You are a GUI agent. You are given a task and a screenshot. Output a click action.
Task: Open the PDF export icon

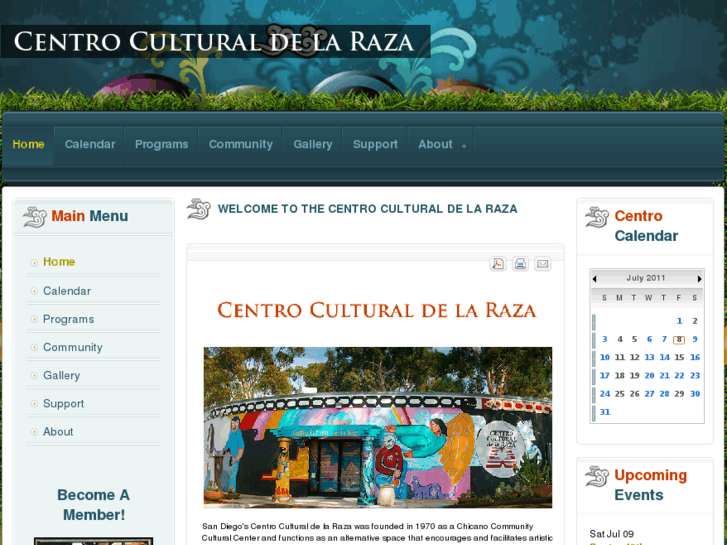click(497, 264)
